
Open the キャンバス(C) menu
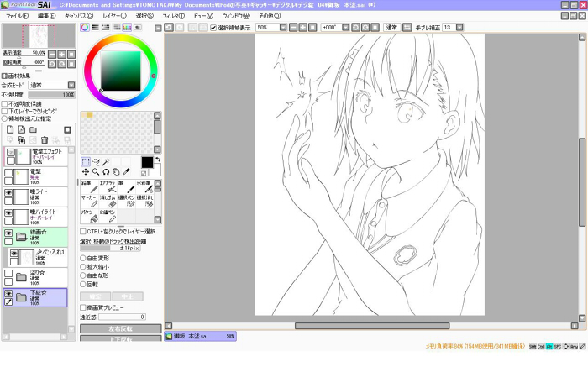point(79,16)
